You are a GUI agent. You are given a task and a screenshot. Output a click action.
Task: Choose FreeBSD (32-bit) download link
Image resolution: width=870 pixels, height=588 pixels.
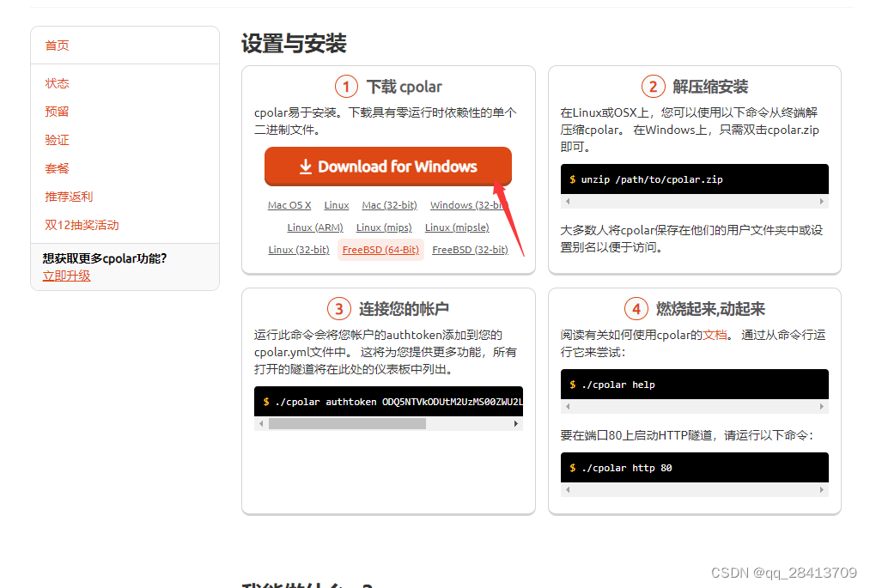coord(470,250)
